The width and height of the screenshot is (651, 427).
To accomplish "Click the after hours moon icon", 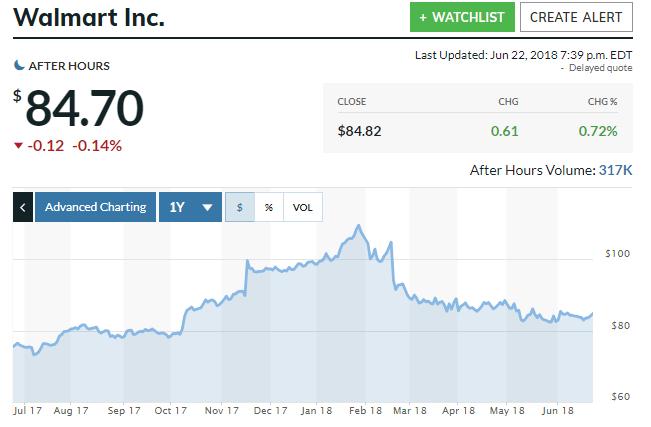I will (x=19, y=65).
